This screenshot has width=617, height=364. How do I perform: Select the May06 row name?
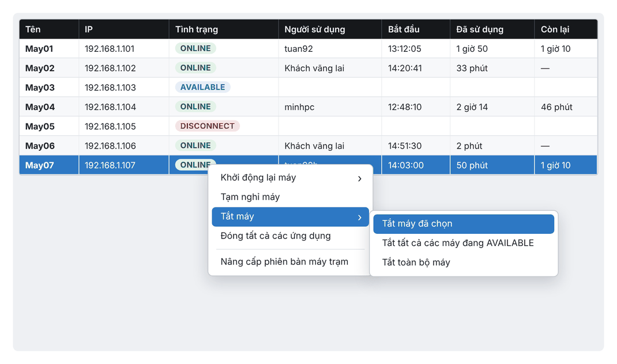click(40, 146)
